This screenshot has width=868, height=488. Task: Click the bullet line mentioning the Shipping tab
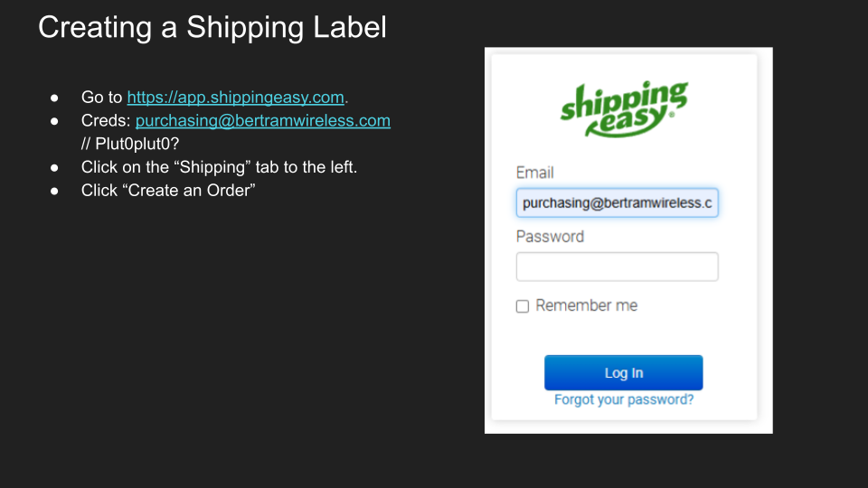point(219,167)
